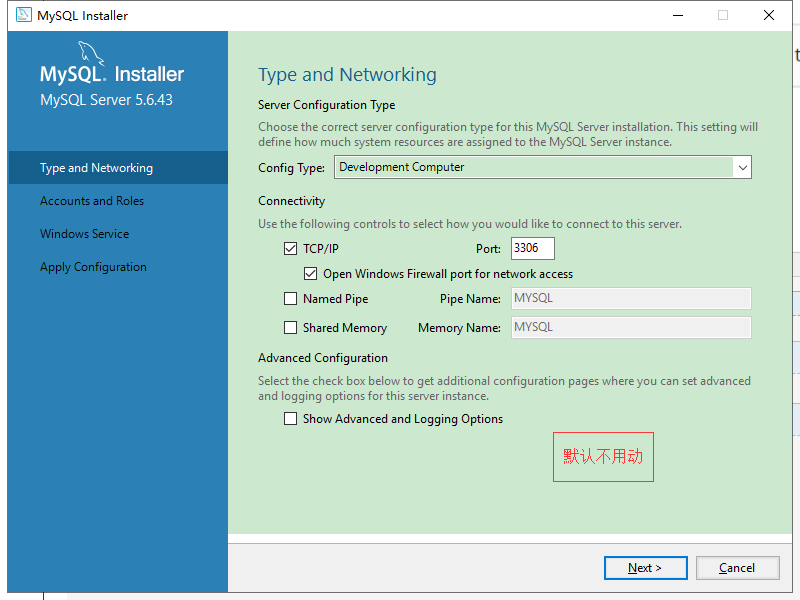Enable the Named Pipe checkbox
The image size is (800, 600).
(x=290, y=298)
